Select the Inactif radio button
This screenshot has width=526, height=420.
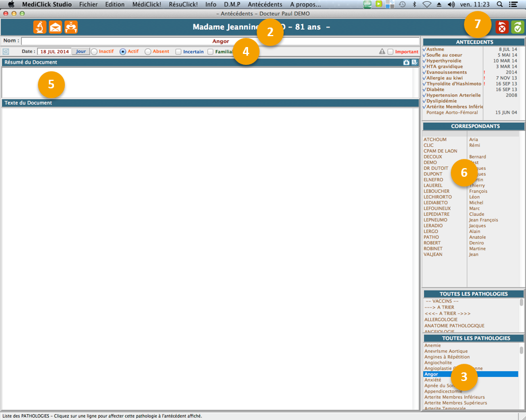94,52
